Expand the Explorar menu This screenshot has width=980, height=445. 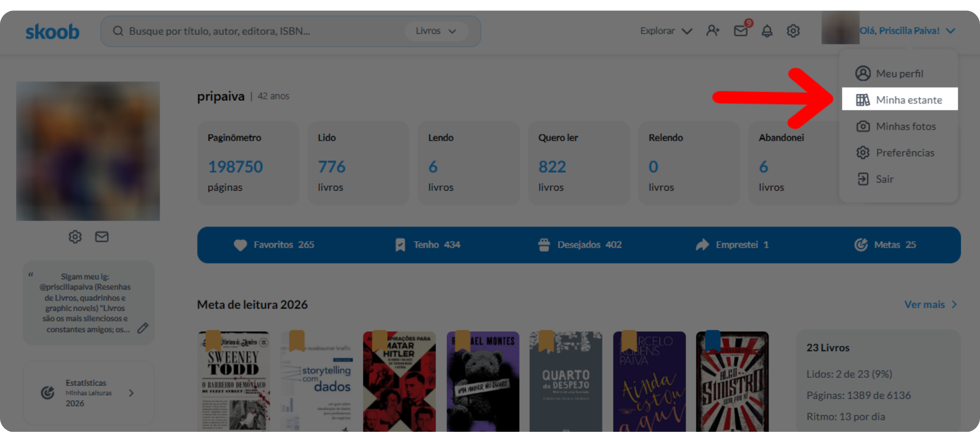[x=666, y=31]
